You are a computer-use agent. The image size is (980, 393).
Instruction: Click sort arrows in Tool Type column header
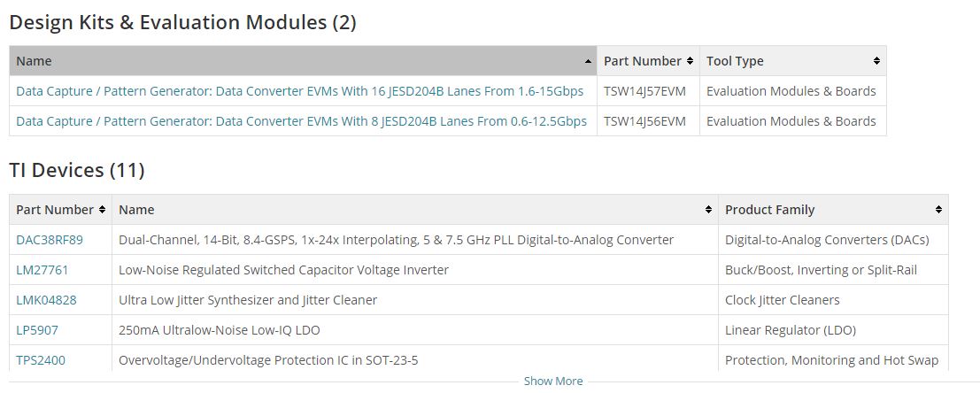click(x=876, y=61)
